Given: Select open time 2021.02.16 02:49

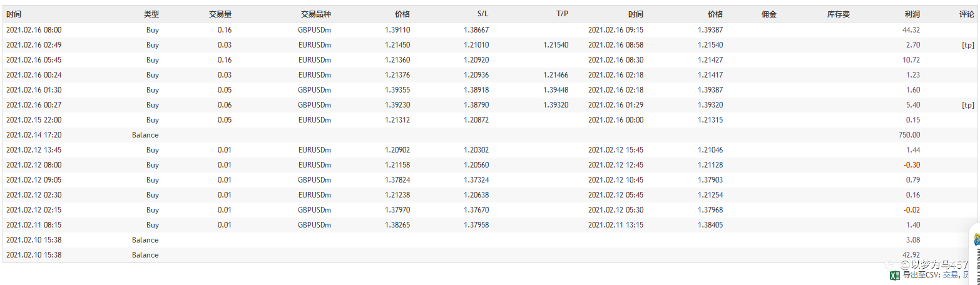Looking at the screenshot, I should [x=34, y=45].
